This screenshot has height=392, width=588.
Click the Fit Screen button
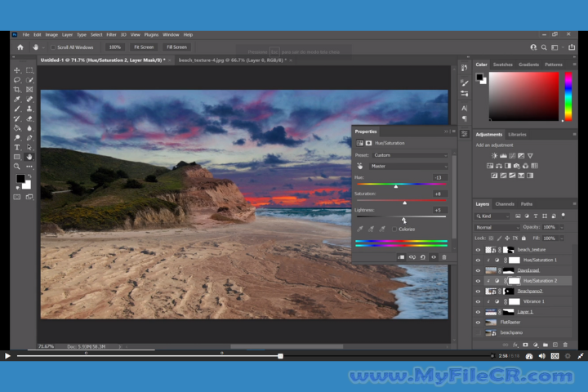(x=144, y=47)
